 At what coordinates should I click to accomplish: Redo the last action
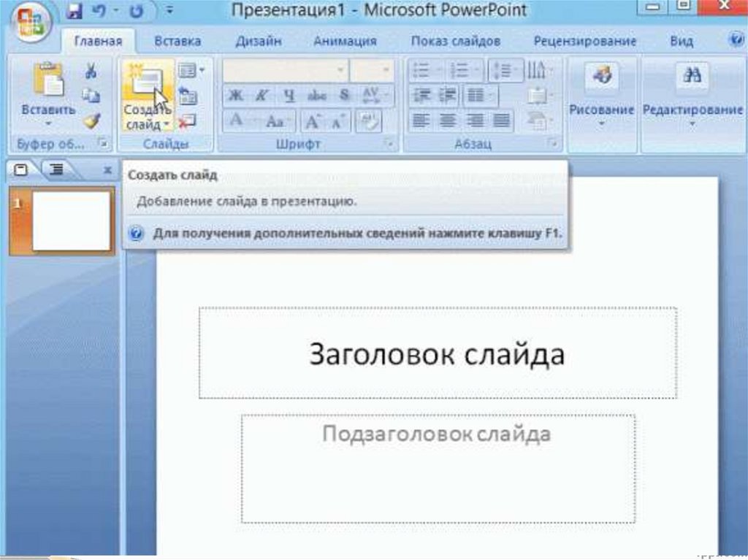coord(137,11)
